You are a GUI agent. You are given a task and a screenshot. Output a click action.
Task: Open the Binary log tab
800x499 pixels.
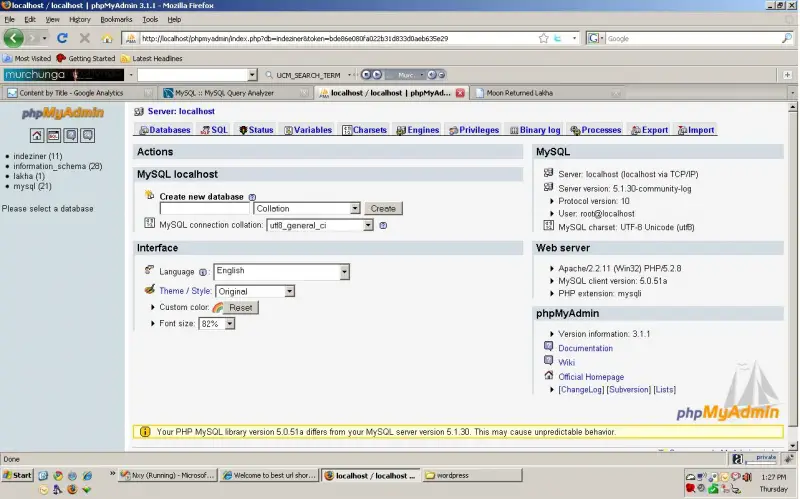click(x=535, y=130)
